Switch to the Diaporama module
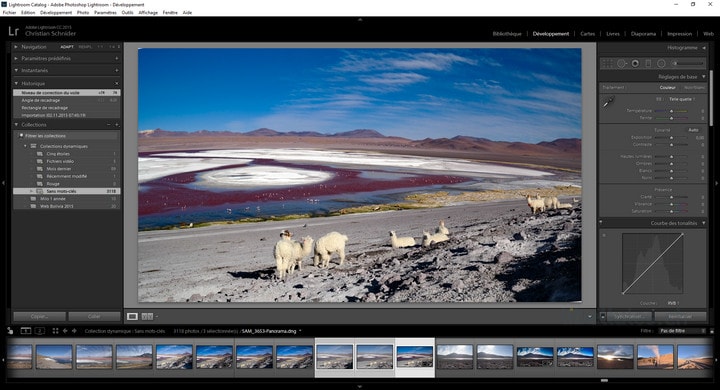 [x=643, y=34]
